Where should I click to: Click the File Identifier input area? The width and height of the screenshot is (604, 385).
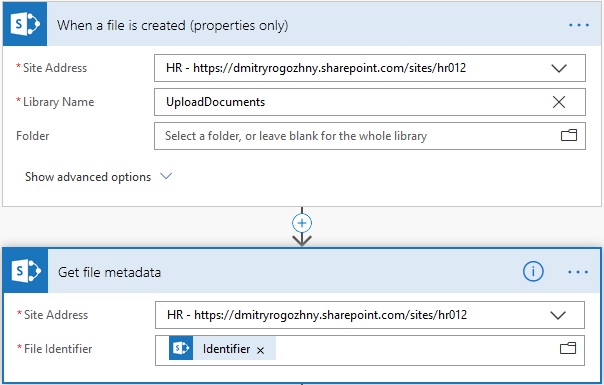tap(370, 350)
